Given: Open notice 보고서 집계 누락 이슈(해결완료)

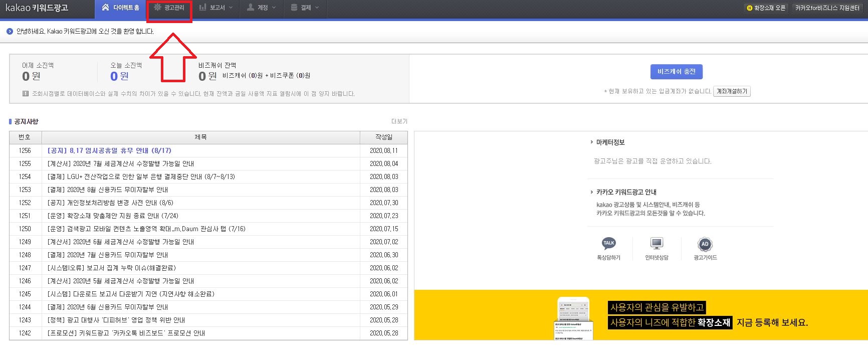Looking at the screenshot, I should coord(111,268).
